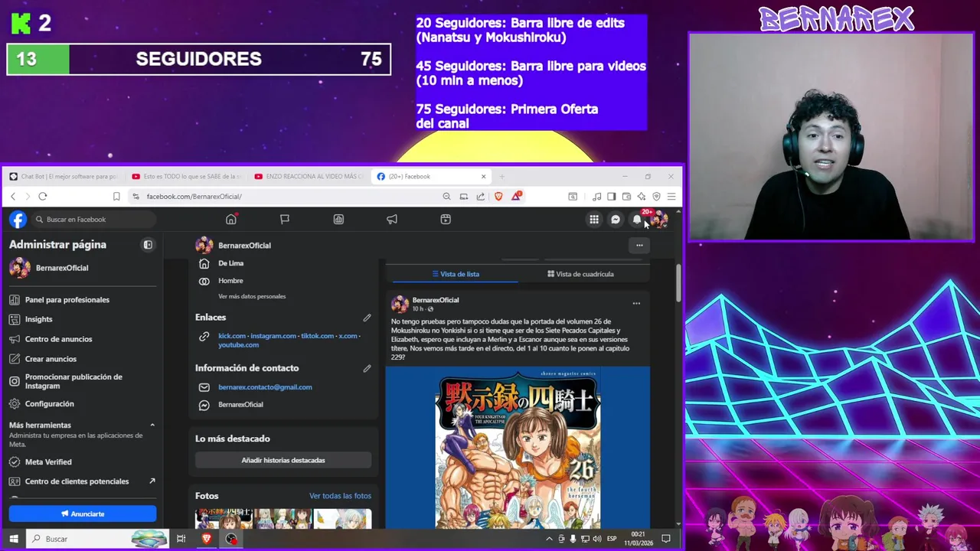
Task: Open BernarexOficial author name on the post
Action: 436,300
